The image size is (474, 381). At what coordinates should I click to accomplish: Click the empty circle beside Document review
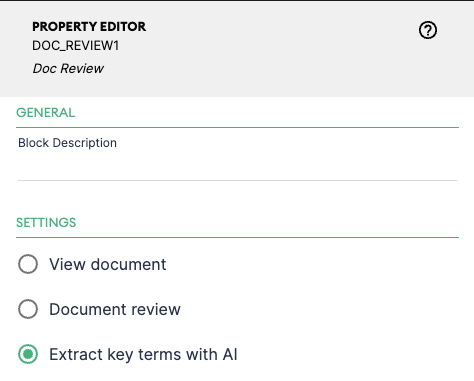click(x=28, y=309)
